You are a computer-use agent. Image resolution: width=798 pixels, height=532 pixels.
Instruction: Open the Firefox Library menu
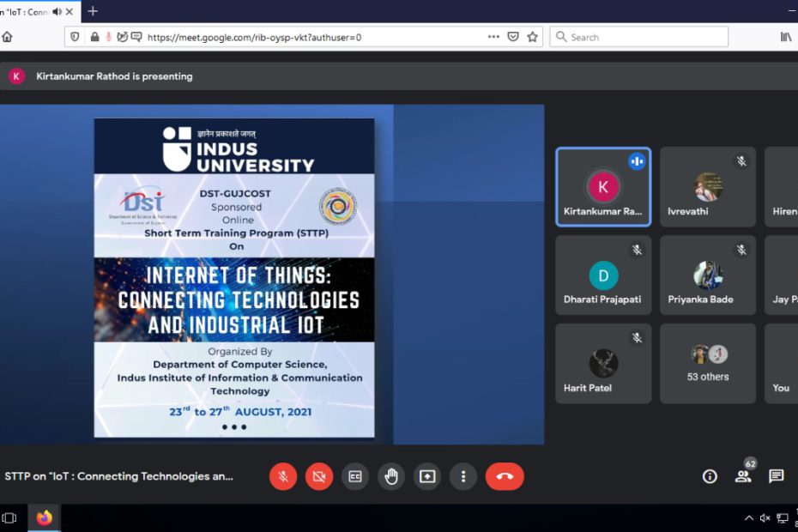coord(786,37)
